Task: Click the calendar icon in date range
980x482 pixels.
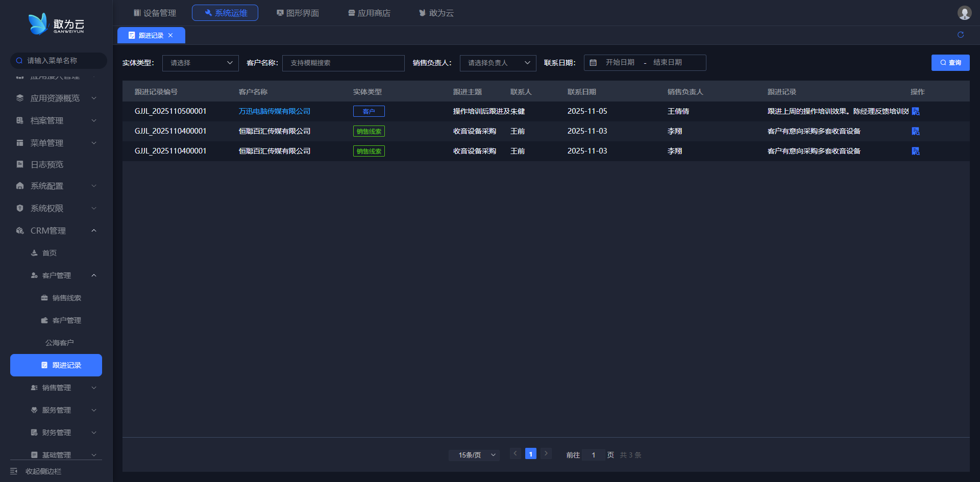Action: [593, 63]
